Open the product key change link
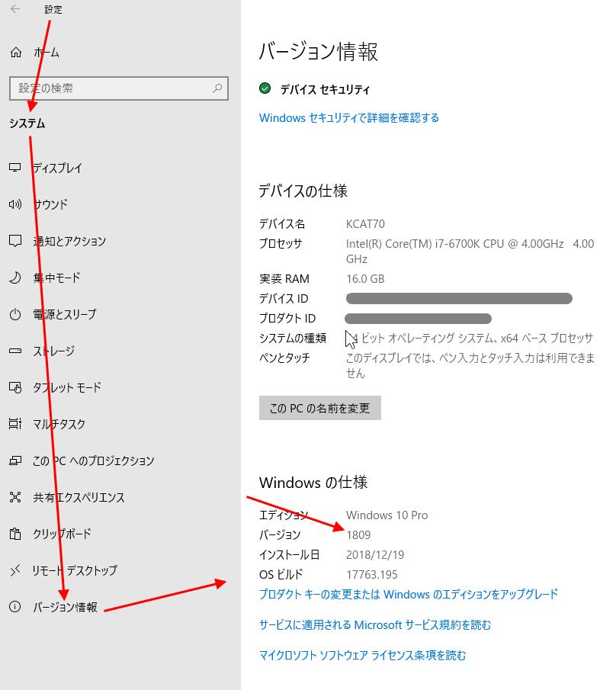 pos(409,594)
